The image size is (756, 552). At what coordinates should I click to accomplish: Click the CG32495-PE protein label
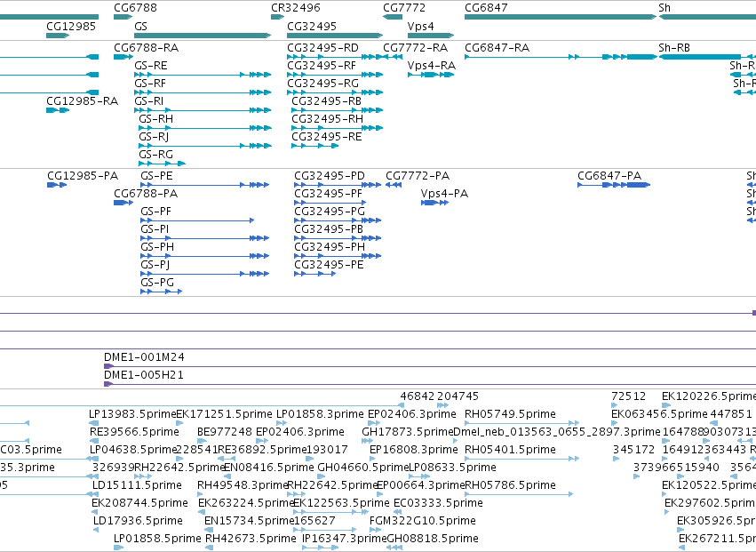point(329,265)
